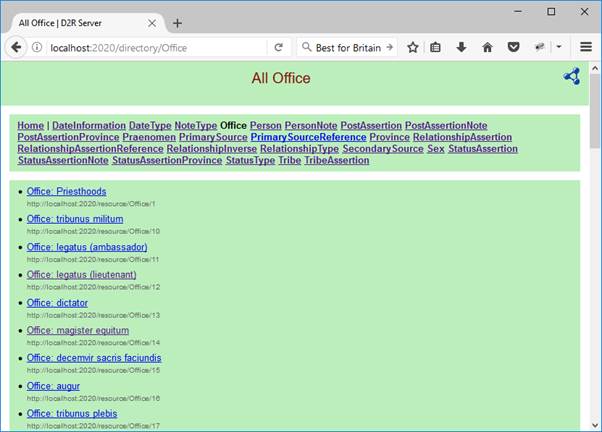The height and width of the screenshot is (432, 602).
Task: Bookmark this page with the star icon
Action: click(413, 47)
